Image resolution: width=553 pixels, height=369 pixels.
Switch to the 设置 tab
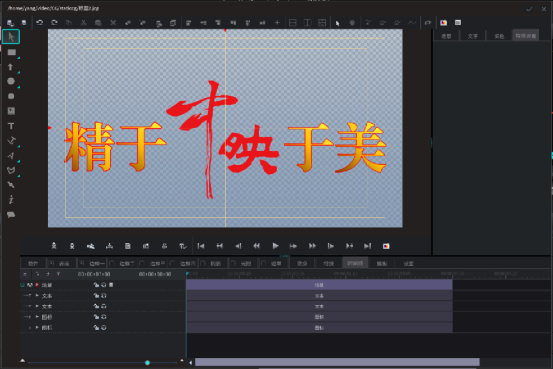click(408, 263)
